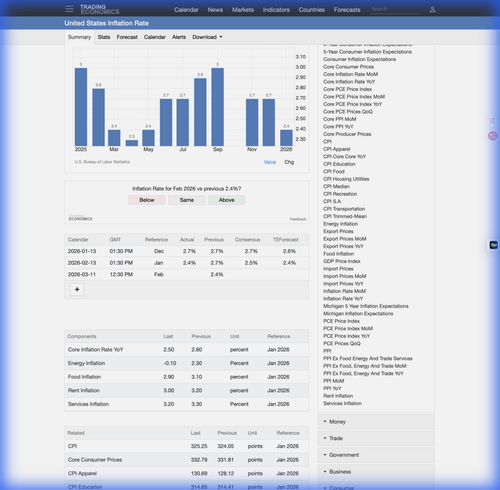Switch to the Calendar tab under page title

154,37
